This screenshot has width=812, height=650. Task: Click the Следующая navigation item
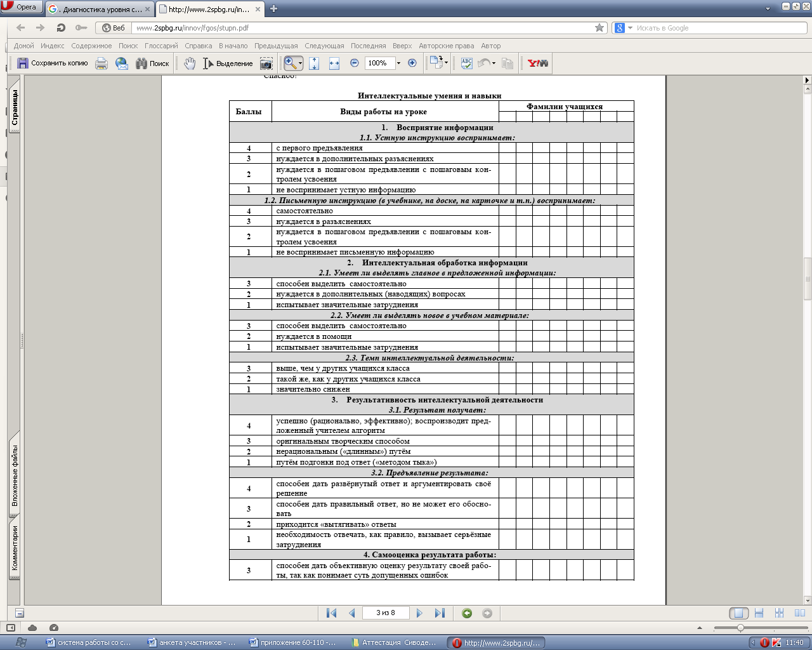coord(324,46)
